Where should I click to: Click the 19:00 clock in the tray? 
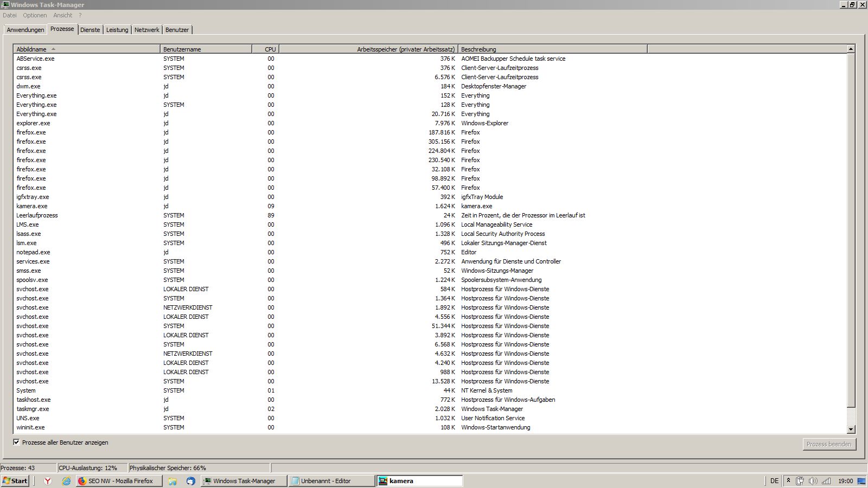click(x=845, y=481)
